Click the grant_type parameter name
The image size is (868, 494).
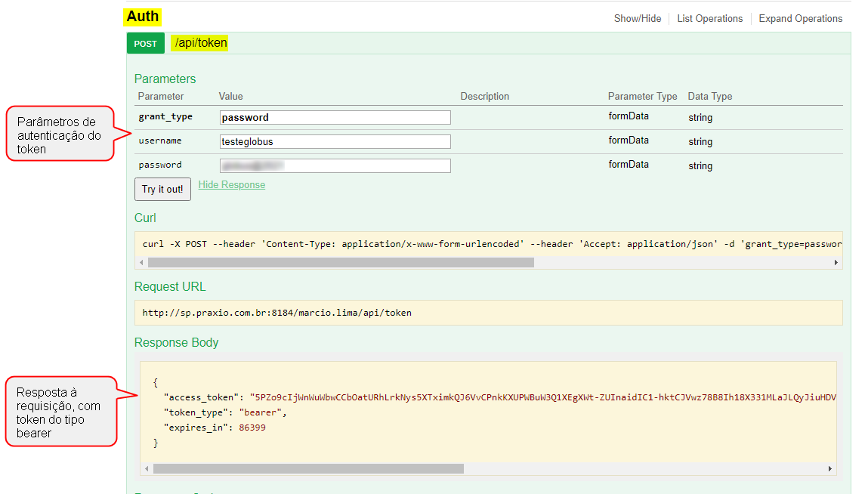tap(165, 117)
